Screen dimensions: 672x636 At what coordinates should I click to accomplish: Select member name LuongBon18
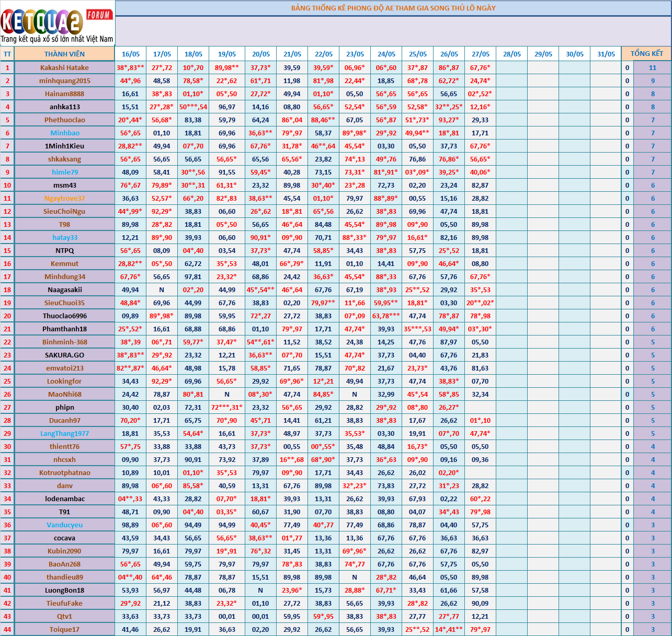point(64,590)
